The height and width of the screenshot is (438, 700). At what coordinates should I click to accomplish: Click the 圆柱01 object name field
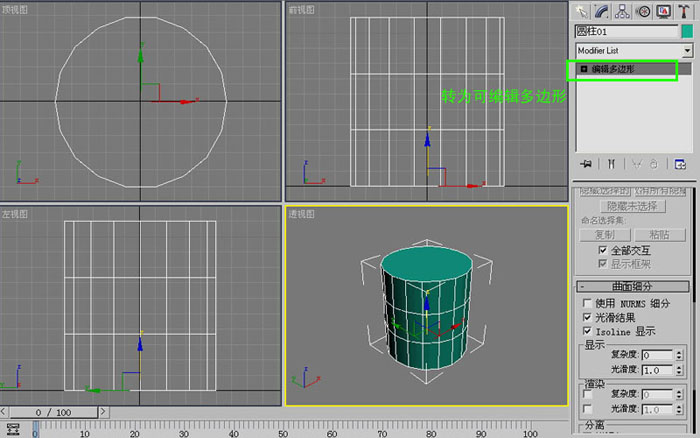(626, 31)
